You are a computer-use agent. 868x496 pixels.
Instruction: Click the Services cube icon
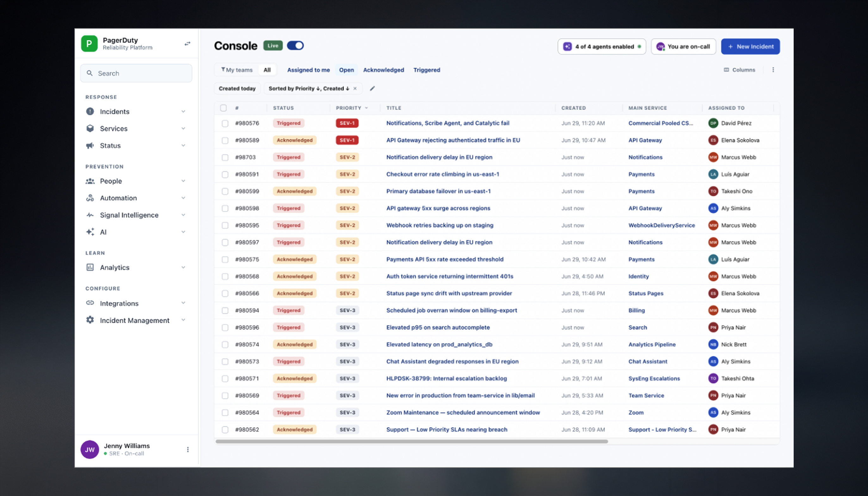pos(90,128)
